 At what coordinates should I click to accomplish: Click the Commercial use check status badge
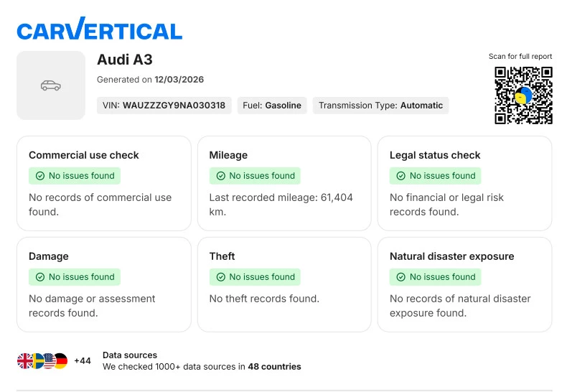74,176
